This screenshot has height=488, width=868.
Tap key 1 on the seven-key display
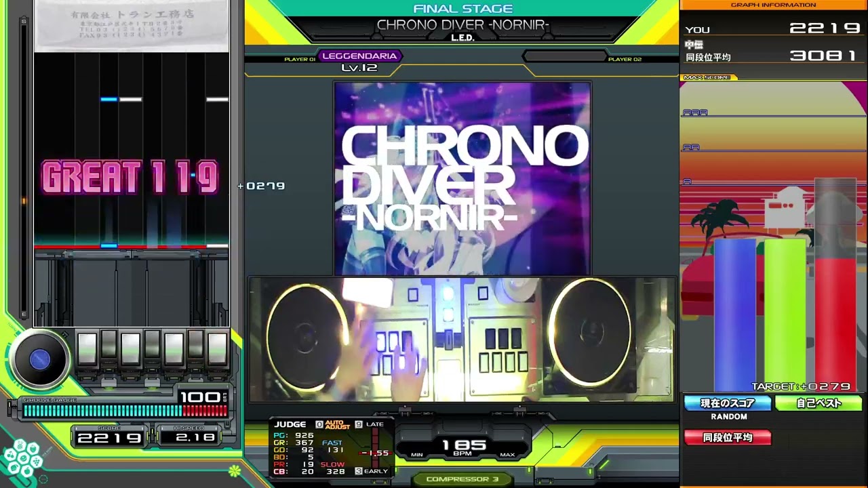(87, 349)
